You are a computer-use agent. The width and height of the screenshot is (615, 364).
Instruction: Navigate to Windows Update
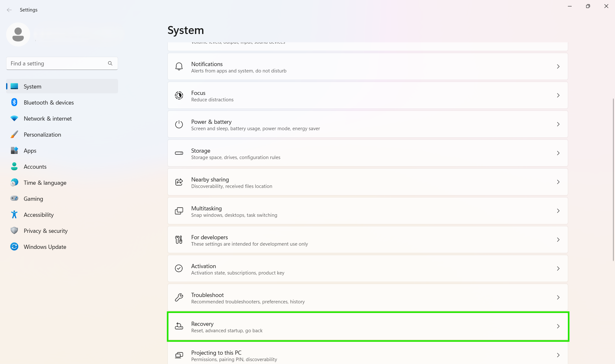coord(62,247)
